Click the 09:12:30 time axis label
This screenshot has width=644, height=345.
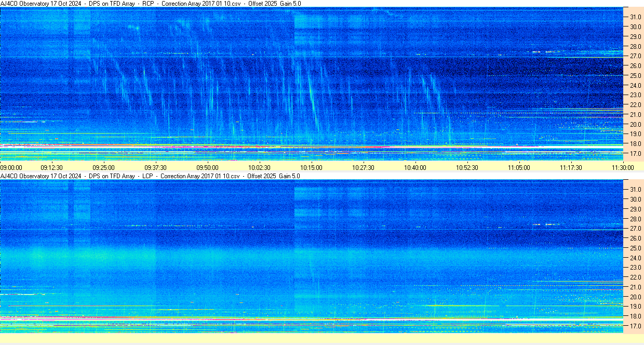pos(52,167)
